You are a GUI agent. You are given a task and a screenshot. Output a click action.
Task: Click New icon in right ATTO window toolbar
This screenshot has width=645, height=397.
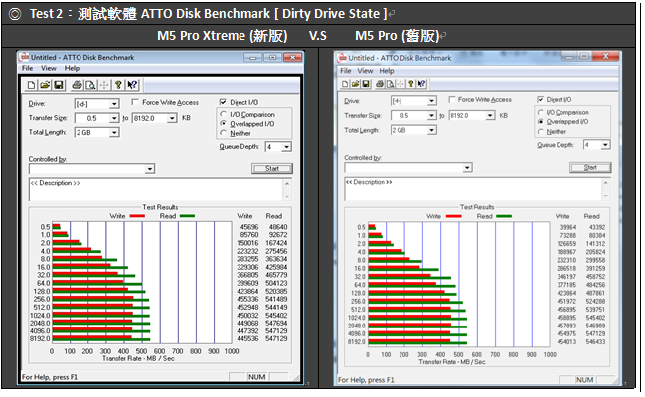click(x=345, y=84)
